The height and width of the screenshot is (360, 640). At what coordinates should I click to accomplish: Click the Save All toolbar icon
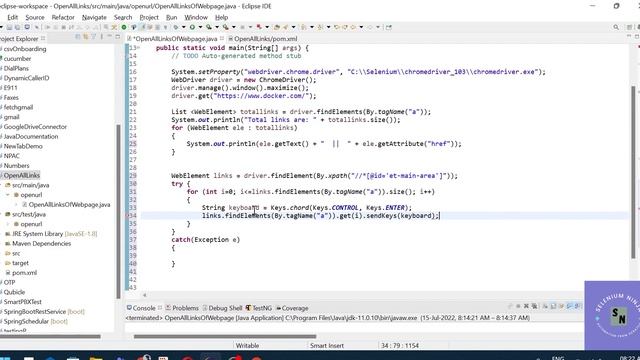tap(17, 27)
